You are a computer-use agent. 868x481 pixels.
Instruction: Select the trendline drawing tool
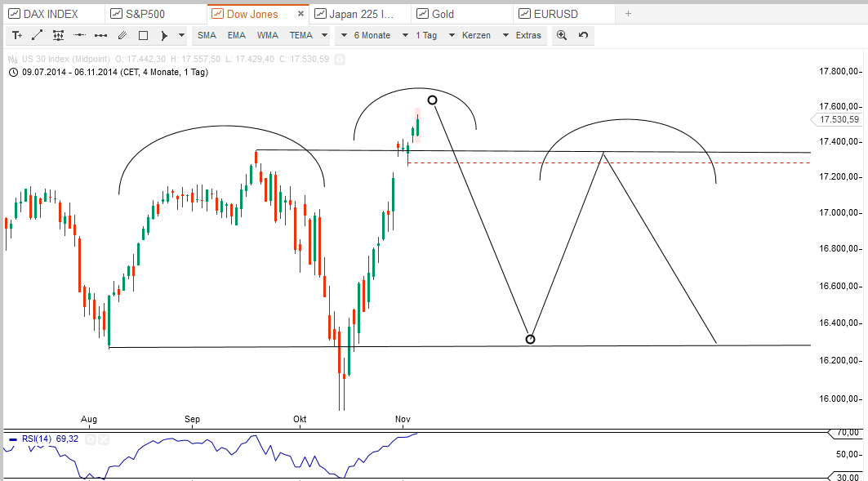pyautogui.click(x=37, y=35)
